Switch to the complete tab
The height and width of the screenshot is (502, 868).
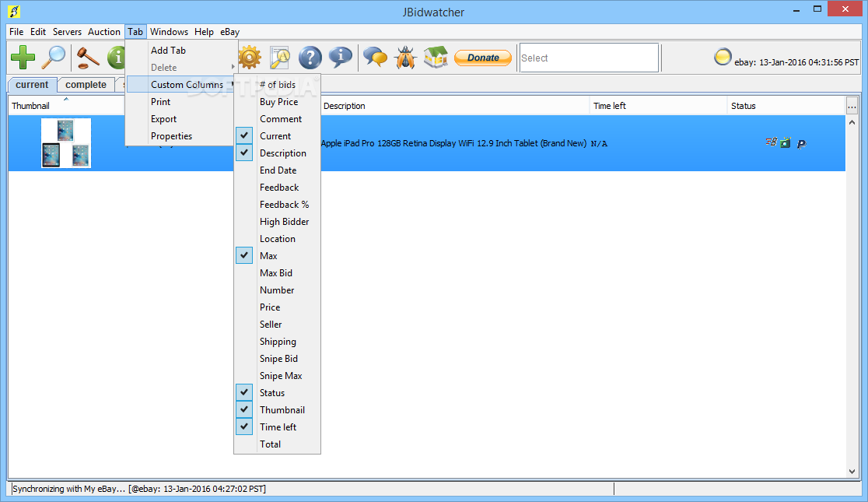click(86, 85)
